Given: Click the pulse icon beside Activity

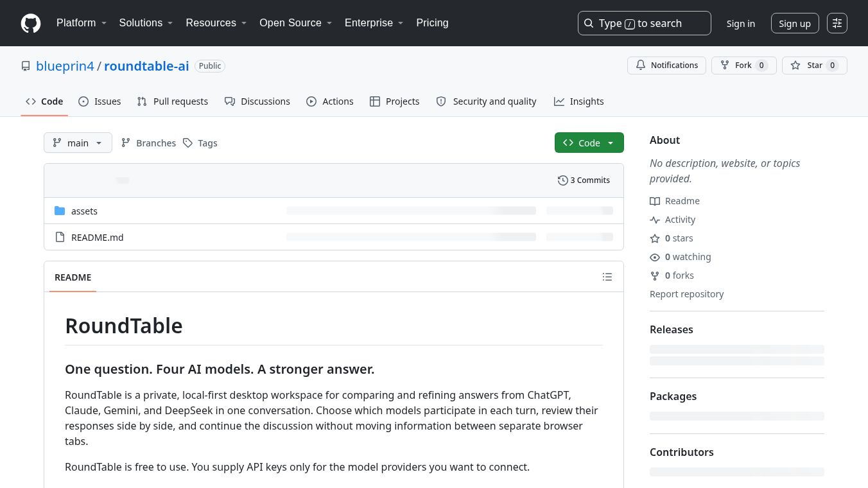Looking at the screenshot, I should click(x=655, y=220).
